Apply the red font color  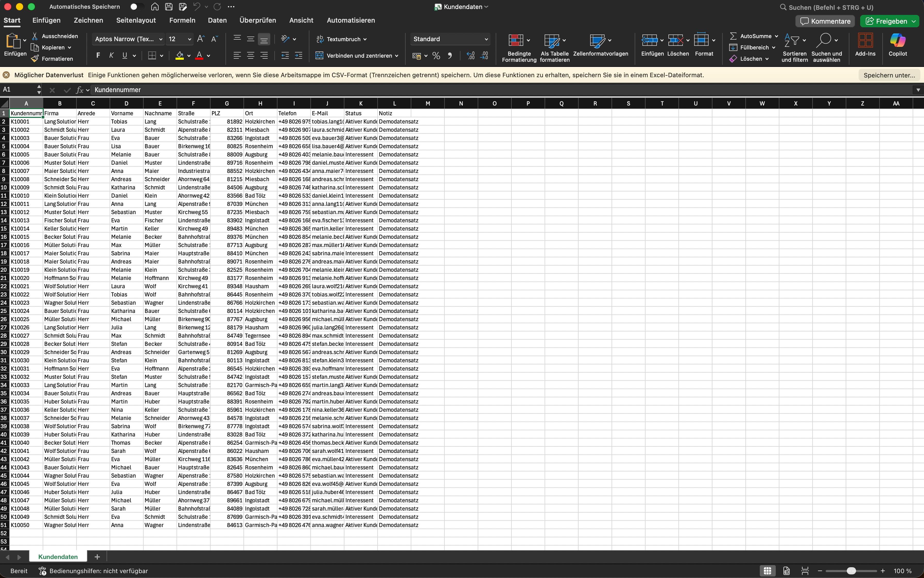[x=199, y=55]
